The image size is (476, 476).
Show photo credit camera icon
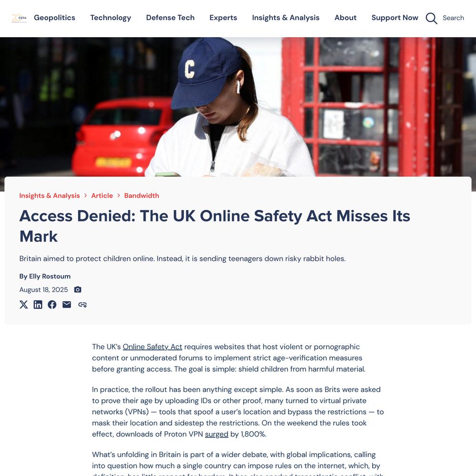click(x=78, y=289)
